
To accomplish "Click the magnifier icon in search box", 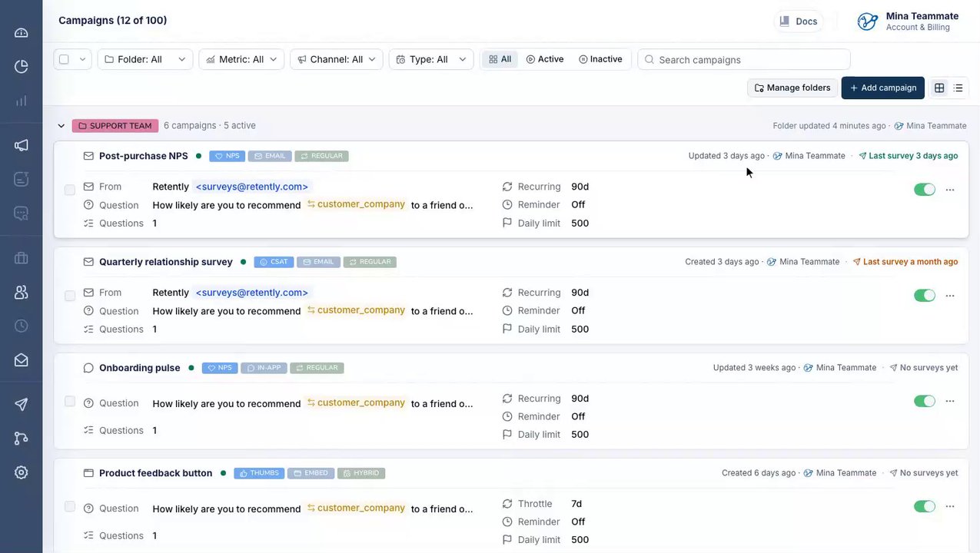I will point(649,59).
